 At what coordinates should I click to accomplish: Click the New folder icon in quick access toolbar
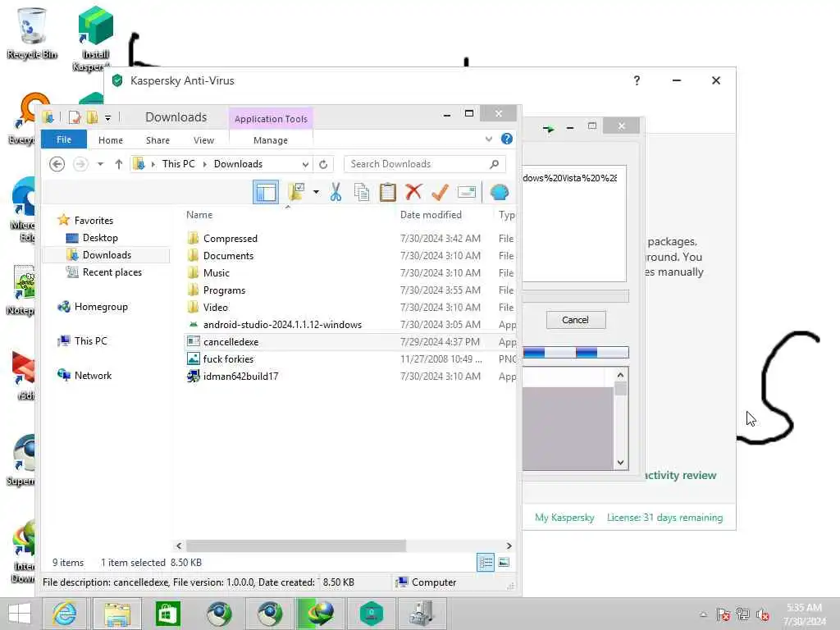coord(92,116)
